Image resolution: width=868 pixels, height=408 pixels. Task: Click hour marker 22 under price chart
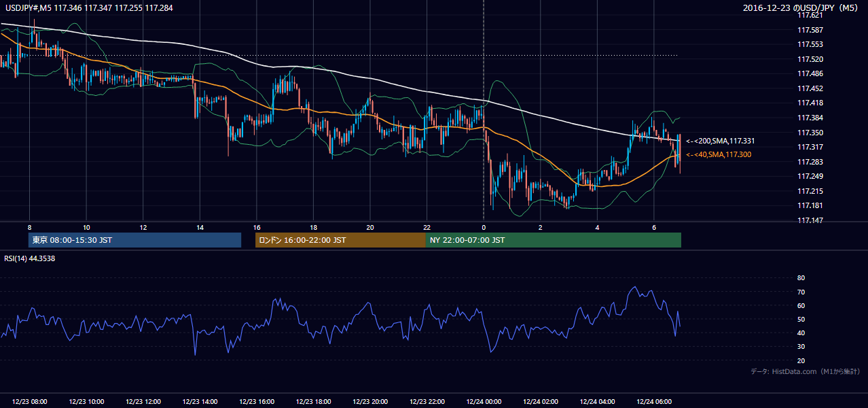click(x=427, y=227)
